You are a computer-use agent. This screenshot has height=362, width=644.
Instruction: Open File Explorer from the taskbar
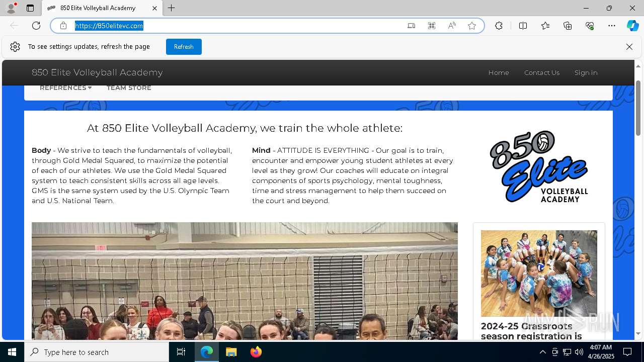tap(231, 352)
